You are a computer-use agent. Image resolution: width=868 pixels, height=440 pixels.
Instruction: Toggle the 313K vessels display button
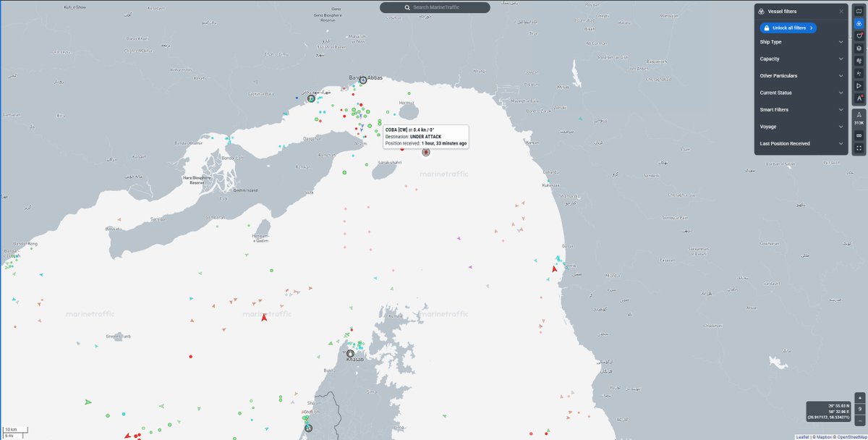click(859, 118)
